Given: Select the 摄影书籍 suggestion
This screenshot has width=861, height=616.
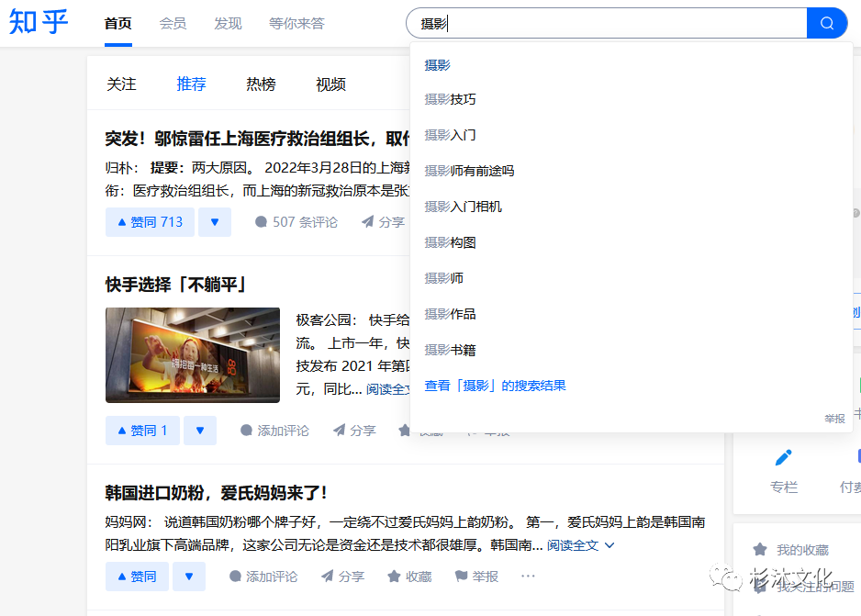Looking at the screenshot, I should (x=451, y=350).
